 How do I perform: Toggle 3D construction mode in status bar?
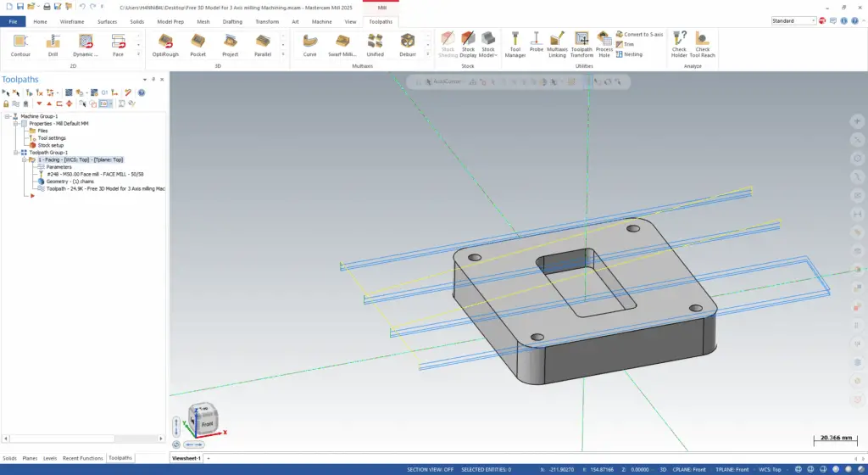click(x=663, y=469)
